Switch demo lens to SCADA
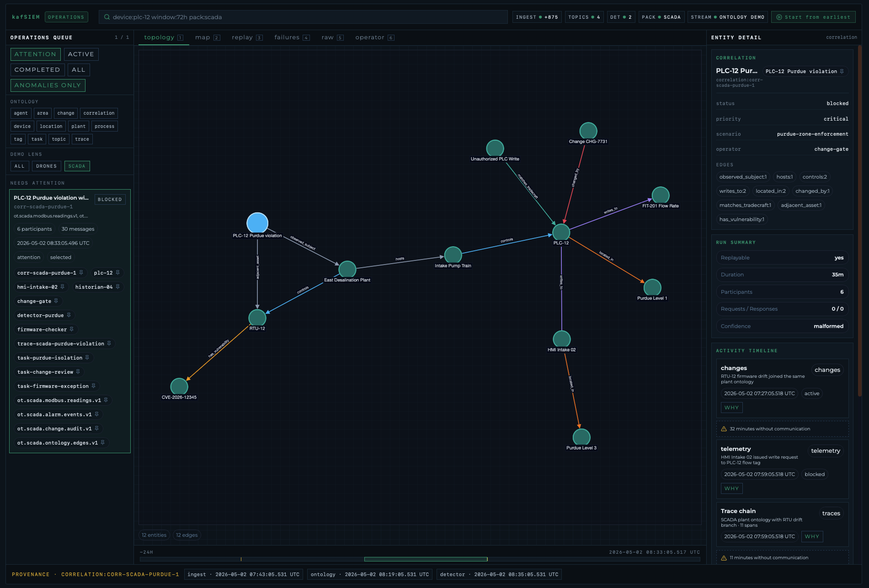The height and width of the screenshot is (588, 869). [77, 166]
